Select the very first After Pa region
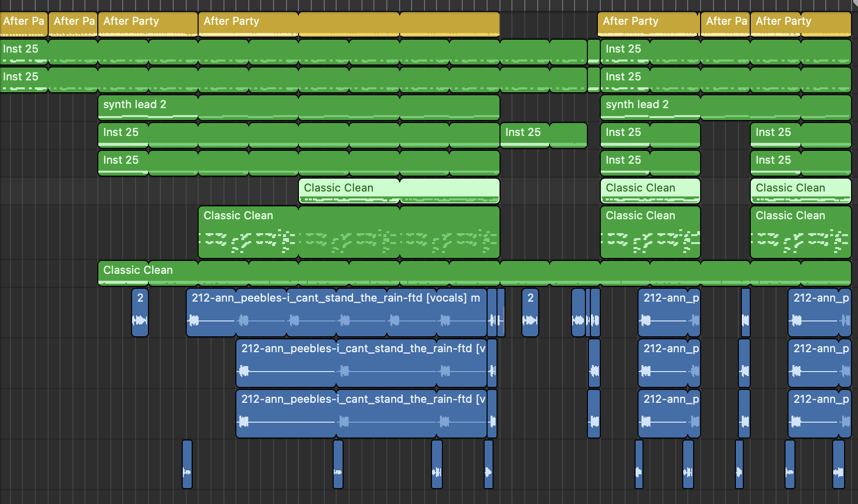This screenshot has width=858, height=504. (x=24, y=24)
